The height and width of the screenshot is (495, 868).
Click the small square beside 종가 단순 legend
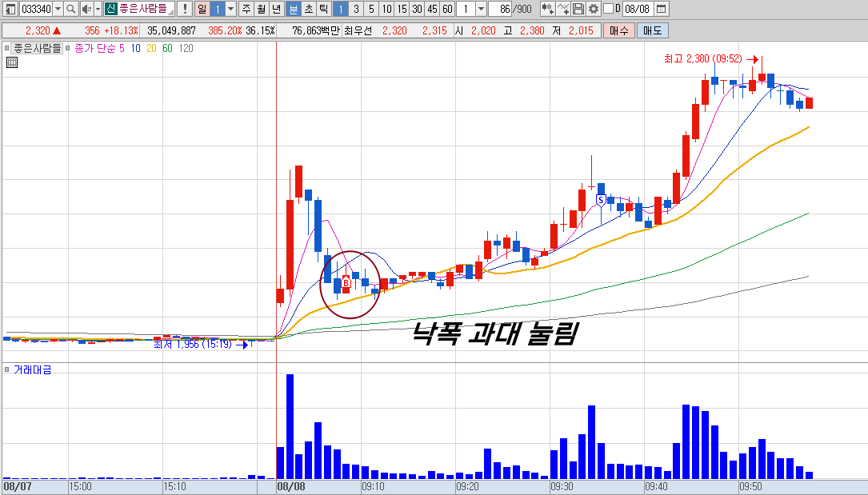point(67,48)
